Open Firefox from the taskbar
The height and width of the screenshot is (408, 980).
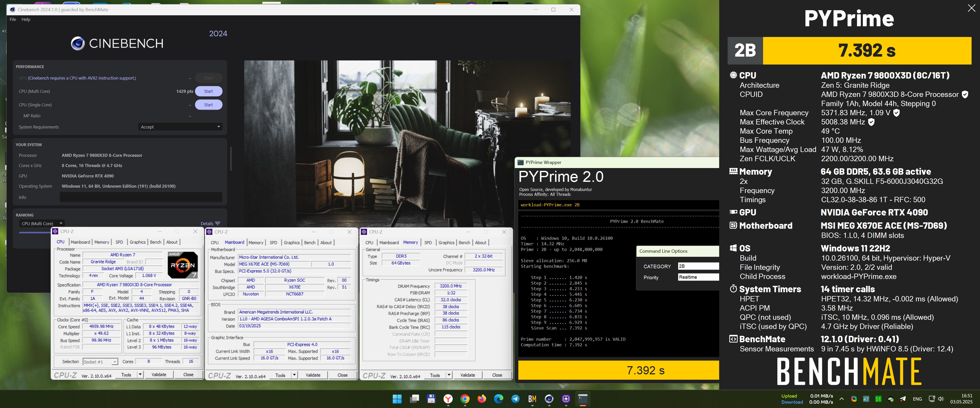point(482,399)
